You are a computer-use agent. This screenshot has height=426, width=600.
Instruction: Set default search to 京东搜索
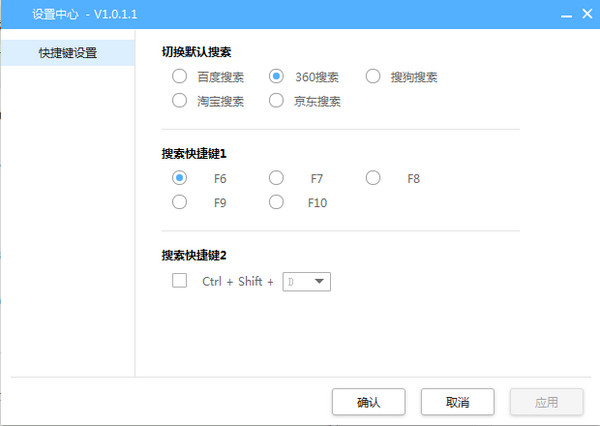click(277, 101)
